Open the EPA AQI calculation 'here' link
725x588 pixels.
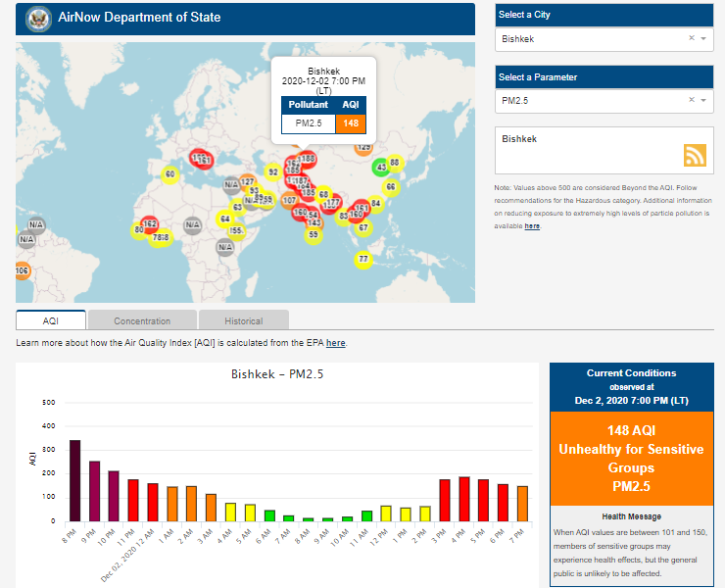(335, 343)
